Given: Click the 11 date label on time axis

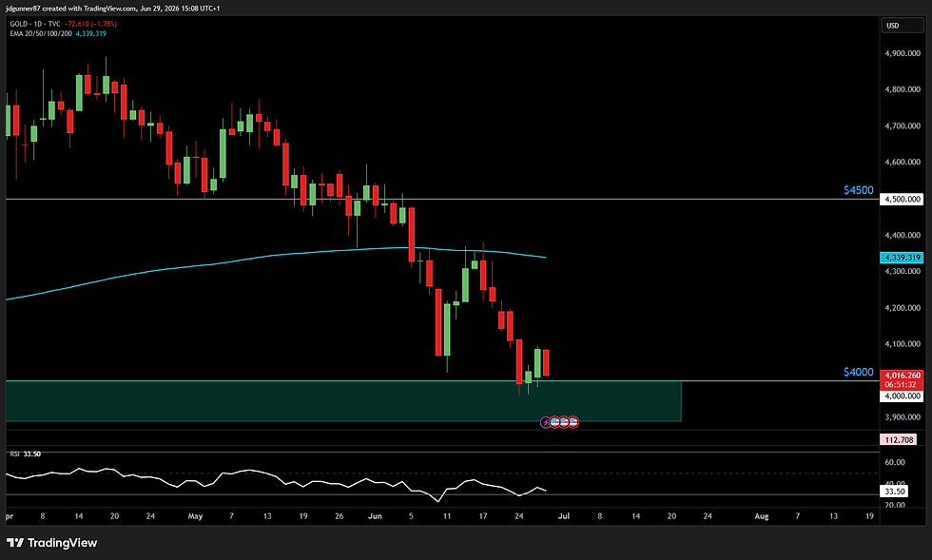Looking at the screenshot, I should tap(447, 516).
